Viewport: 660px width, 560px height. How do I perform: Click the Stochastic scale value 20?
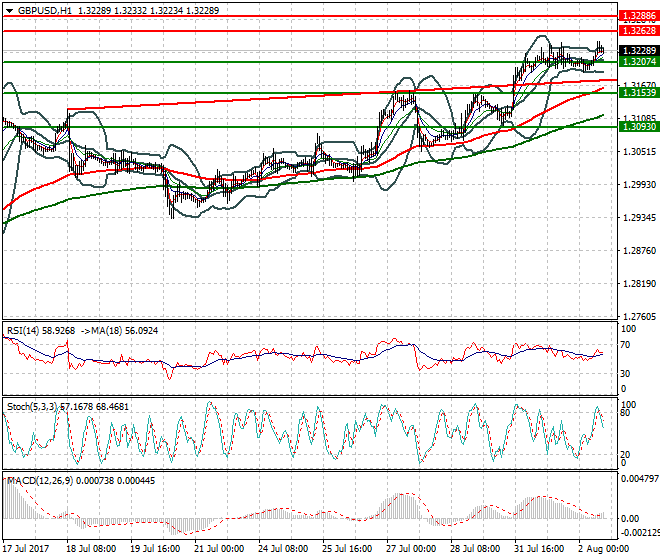[625, 454]
